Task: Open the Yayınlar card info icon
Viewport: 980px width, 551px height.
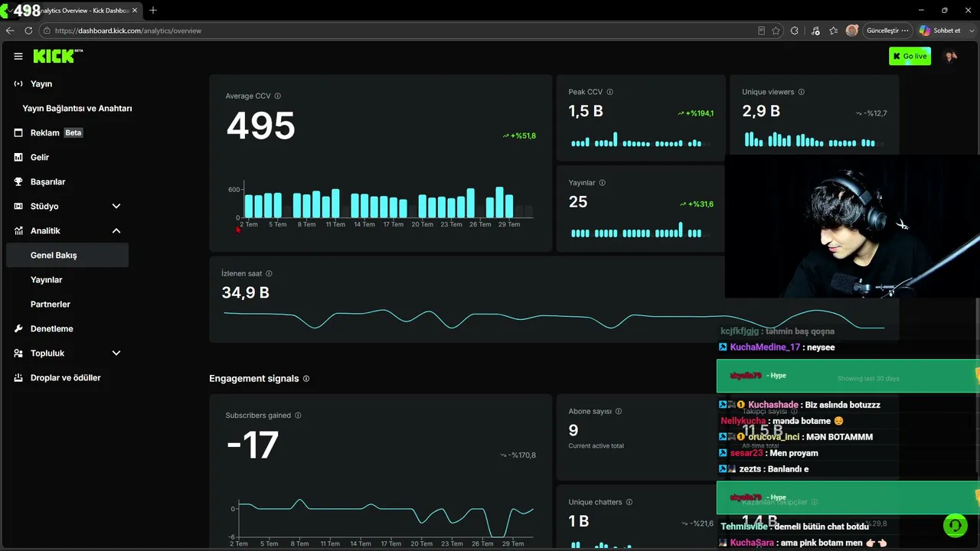Action: click(603, 183)
